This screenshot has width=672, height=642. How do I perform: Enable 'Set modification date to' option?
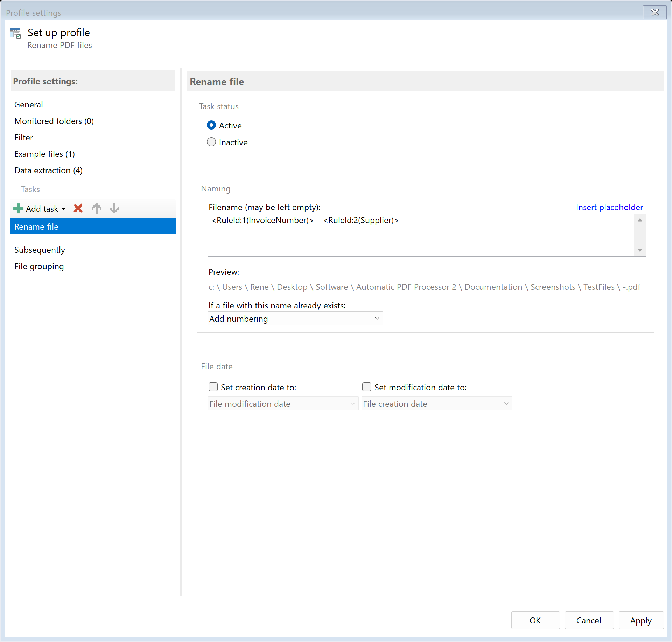(x=366, y=387)
